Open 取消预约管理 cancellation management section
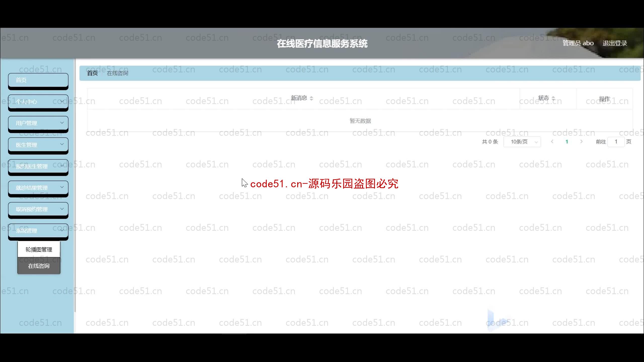644x362 pixels. point(38,209)
